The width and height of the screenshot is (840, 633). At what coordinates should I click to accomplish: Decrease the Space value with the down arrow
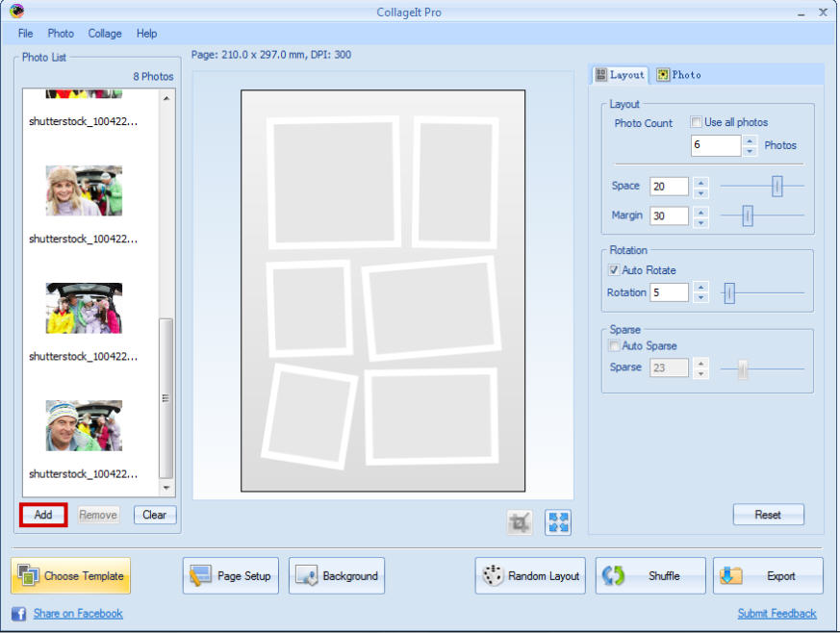click(x=700, y=192)
